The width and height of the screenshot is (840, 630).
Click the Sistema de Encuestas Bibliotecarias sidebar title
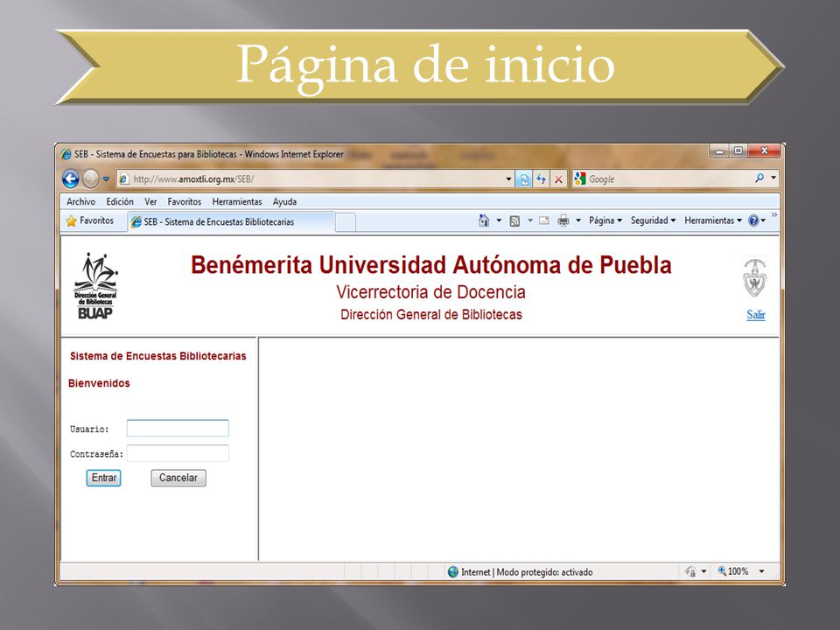(158, 356)
